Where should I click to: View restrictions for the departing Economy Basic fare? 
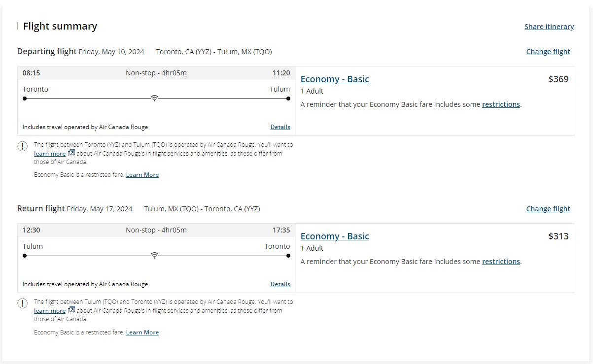click(501, 104)
